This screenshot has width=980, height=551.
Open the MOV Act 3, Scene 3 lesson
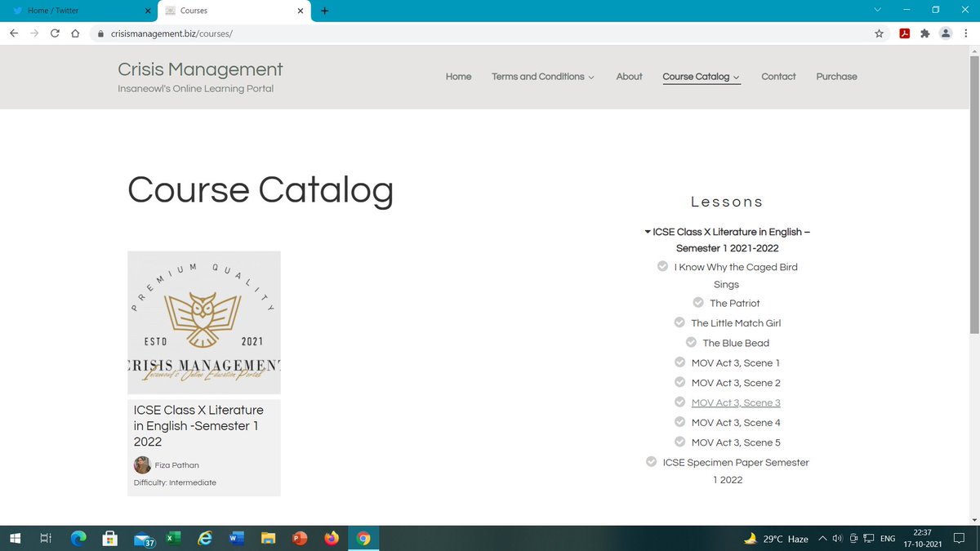coord(736,402)
